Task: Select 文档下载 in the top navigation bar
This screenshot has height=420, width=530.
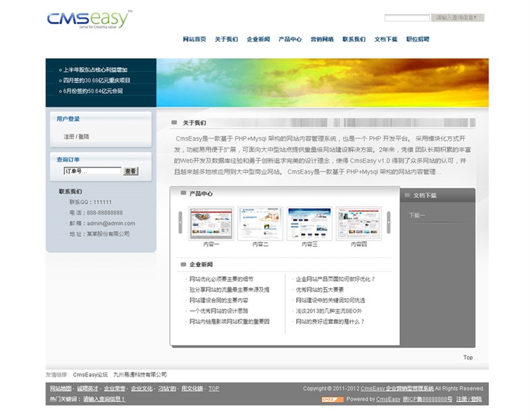Action: pos(385,39)
